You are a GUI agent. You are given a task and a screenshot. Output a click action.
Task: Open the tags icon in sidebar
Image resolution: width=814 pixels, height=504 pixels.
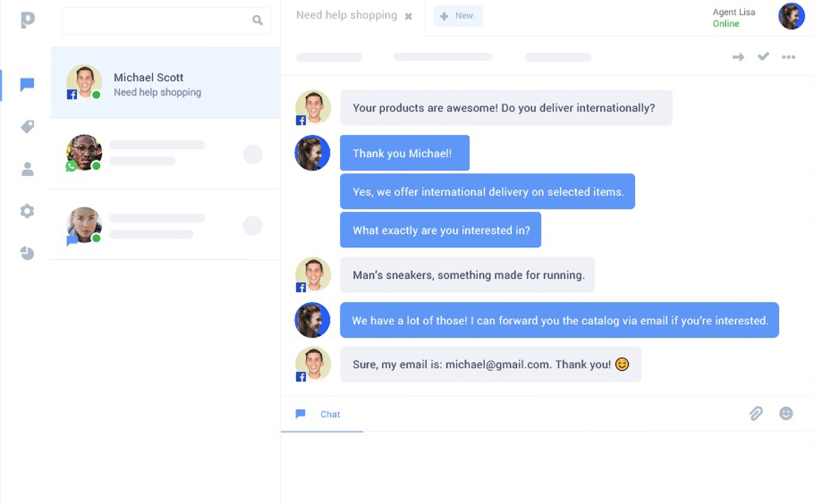pyautogui.click(x=27, y=127)
